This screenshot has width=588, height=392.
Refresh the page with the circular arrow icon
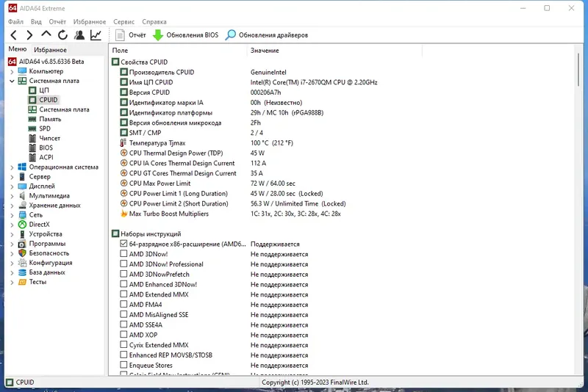62,35
